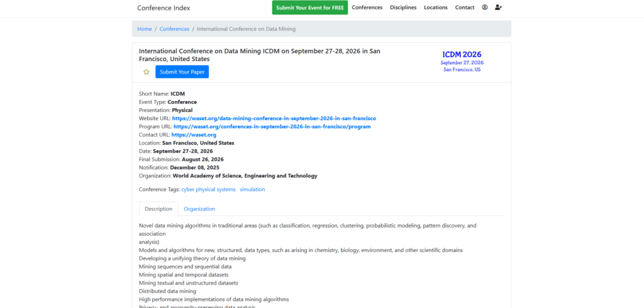
Task: Click 'World Academy of Science, Engineering and Technology'
Action: (x=245, y=176)
